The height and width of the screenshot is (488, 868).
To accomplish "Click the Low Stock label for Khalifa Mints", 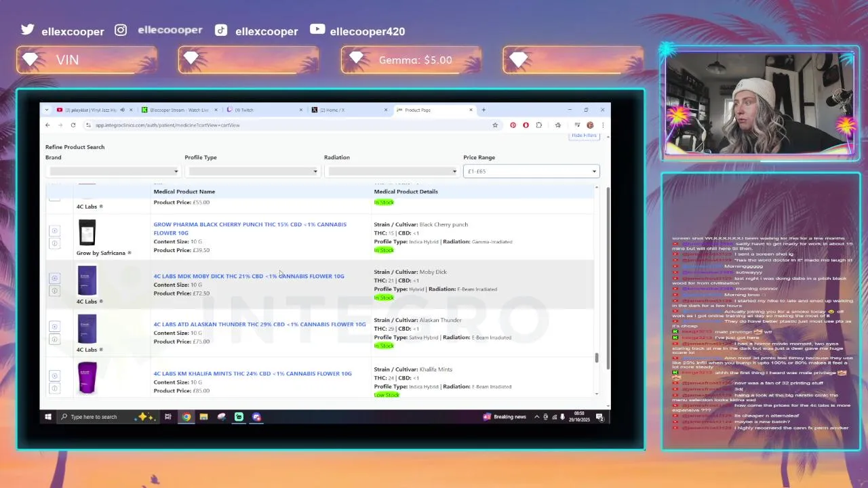I will click(x=387, y=394).
